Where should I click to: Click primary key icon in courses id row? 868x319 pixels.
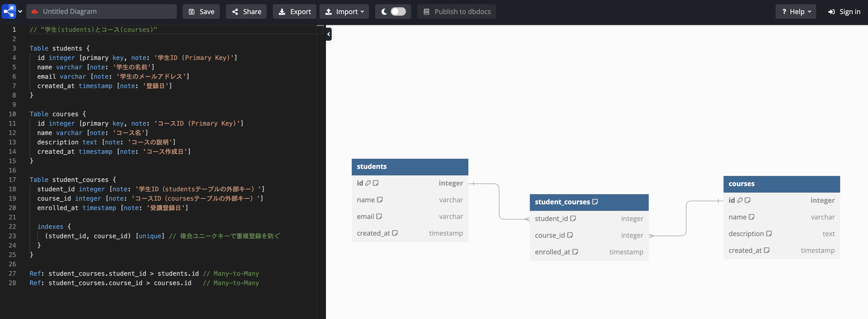click(740, 200)
